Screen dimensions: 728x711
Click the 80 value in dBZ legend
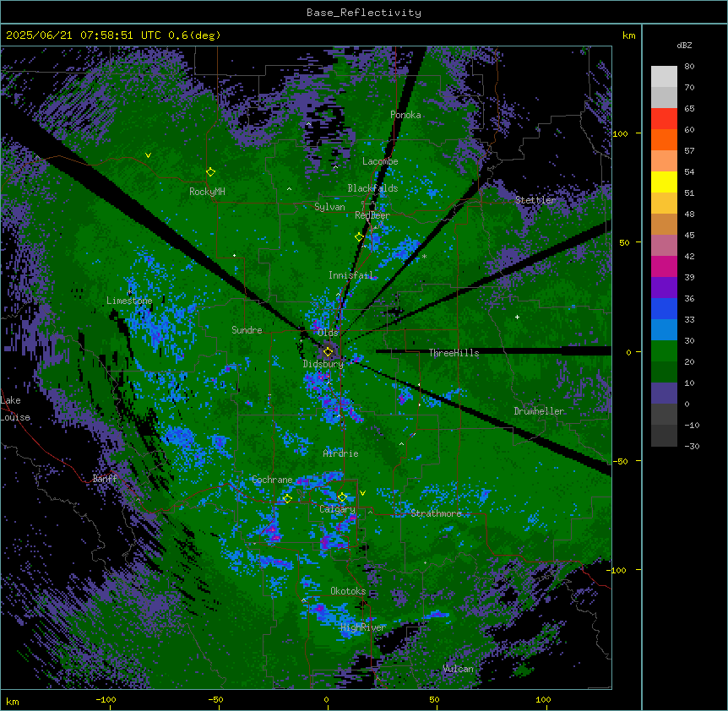pyautogui.click(x=689, y=67)
